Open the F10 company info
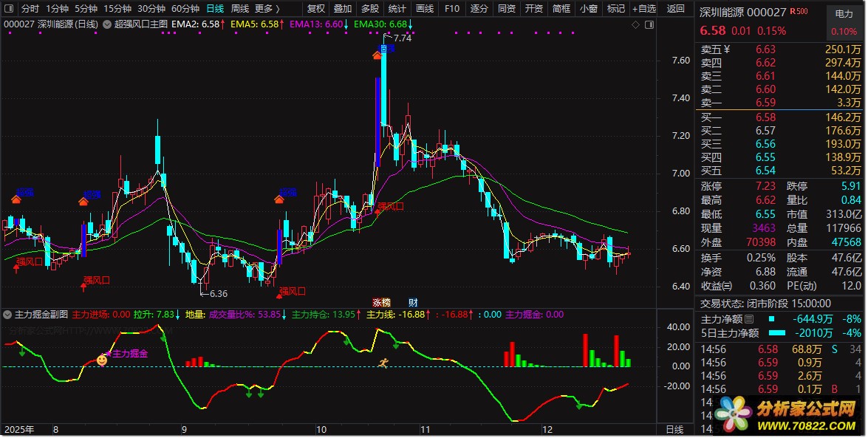The width and height of the screenshot is (868, 438). (x=451, y=8)
